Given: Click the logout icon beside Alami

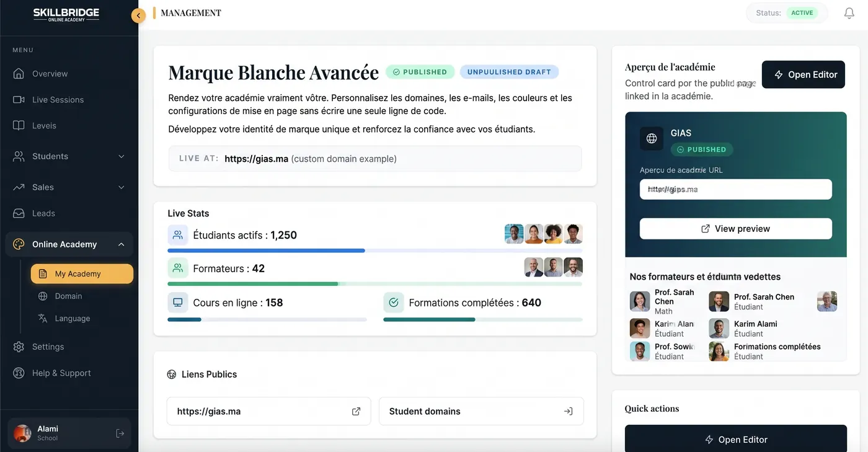Looking at the screenshot, I should tap(120, 433).
